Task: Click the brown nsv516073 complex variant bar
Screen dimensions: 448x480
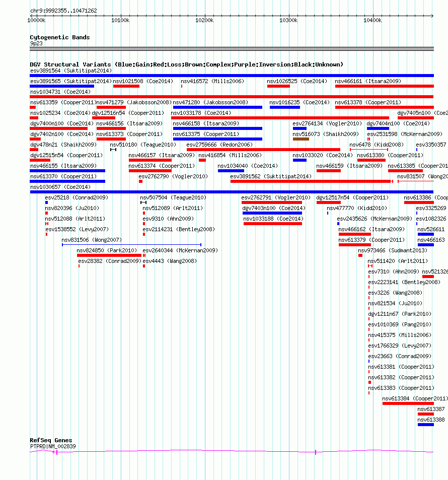Action: coord(301,139)
